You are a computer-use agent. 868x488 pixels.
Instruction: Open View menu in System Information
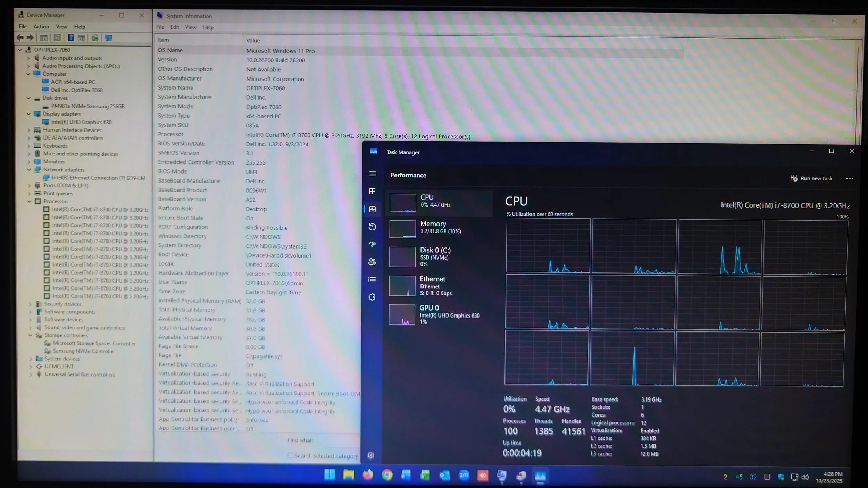(190, 27)
